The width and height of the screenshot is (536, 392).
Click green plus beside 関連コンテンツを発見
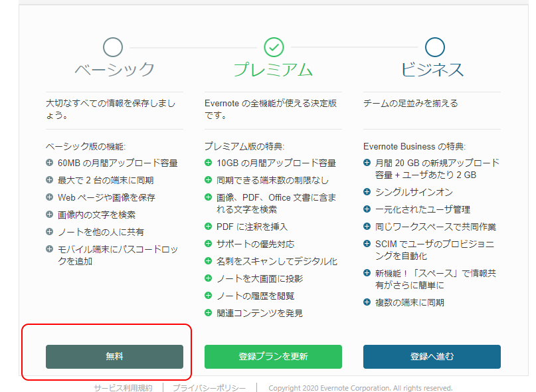[208, 312]
